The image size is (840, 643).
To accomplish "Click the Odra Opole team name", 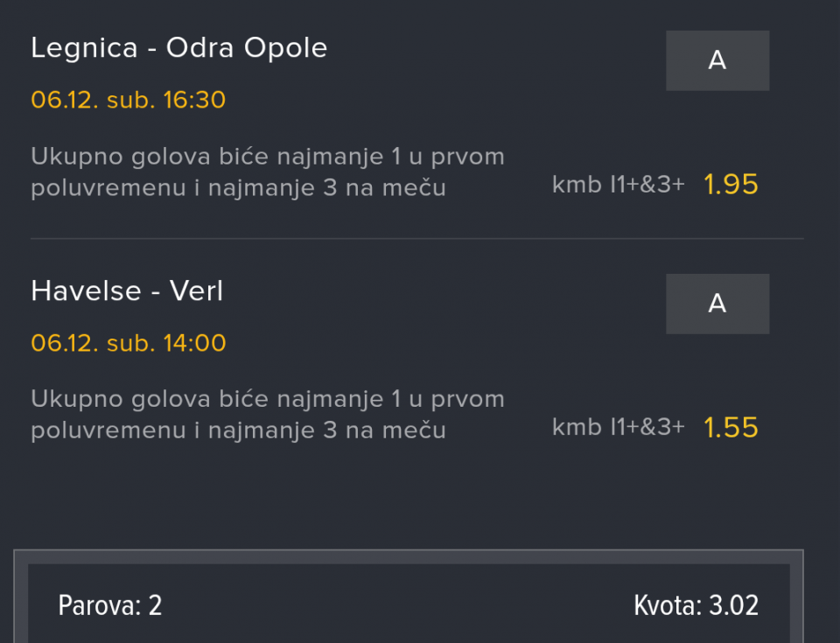I will click(247, 47).
